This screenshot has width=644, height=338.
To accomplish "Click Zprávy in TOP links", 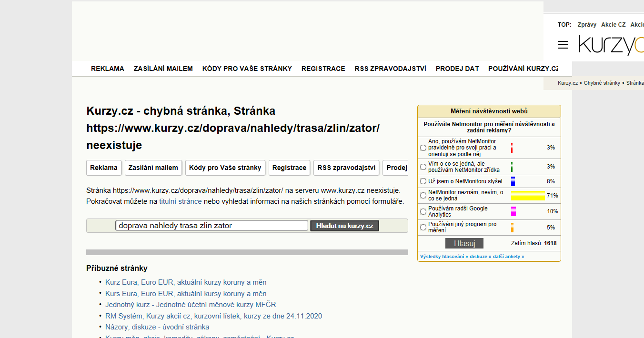I will [587, 25].
